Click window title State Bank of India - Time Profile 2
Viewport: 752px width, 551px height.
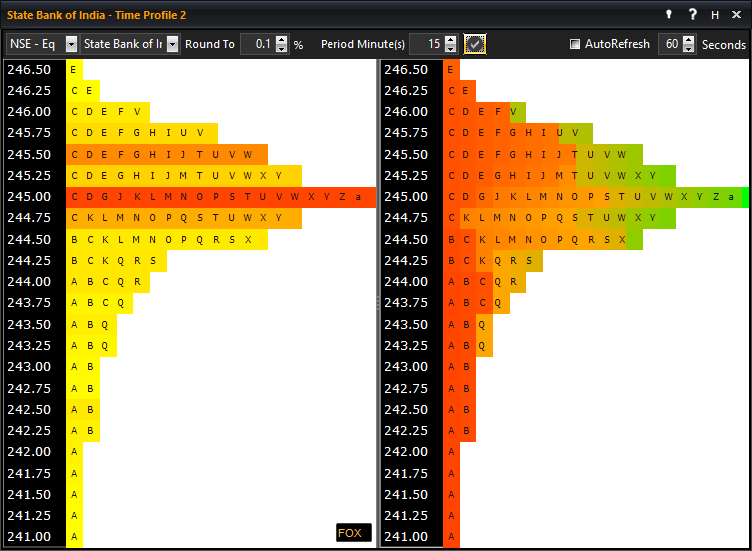click(x=96, y=15)
